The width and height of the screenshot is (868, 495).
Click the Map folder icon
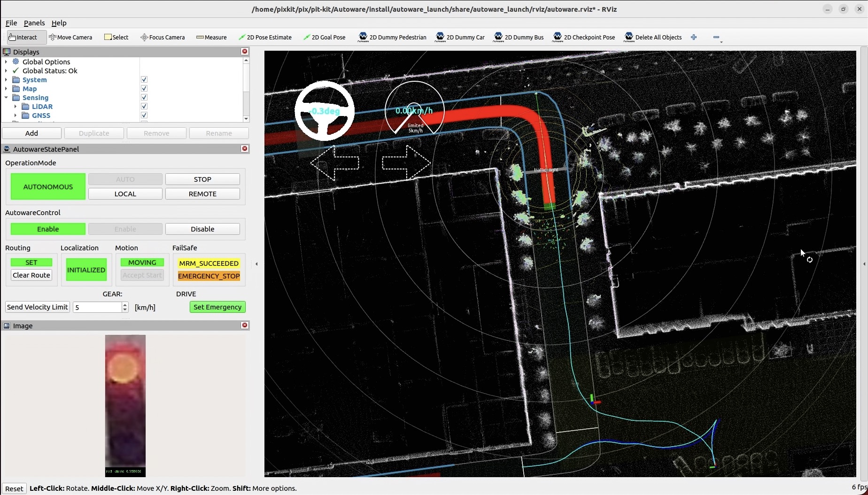pos(16,89)
